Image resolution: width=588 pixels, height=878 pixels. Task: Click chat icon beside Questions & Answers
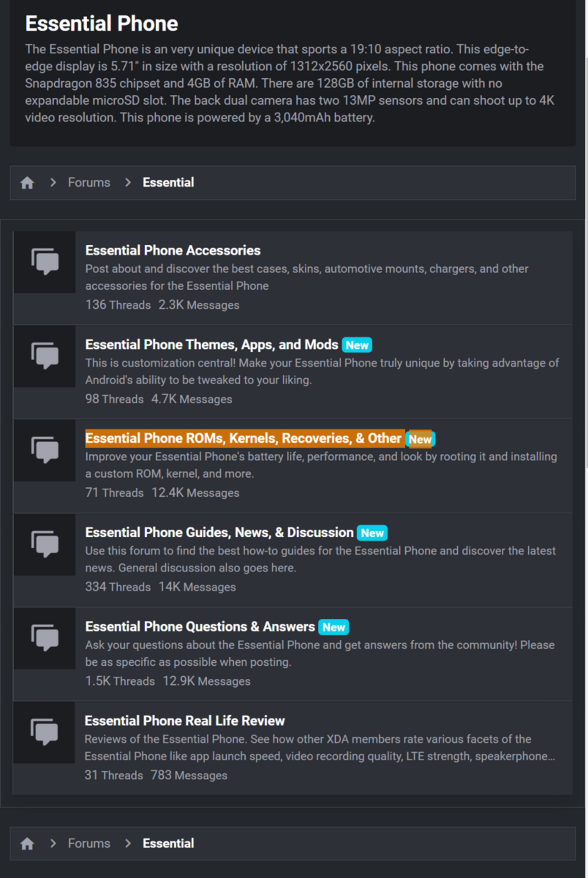click(x=45, y=638)
